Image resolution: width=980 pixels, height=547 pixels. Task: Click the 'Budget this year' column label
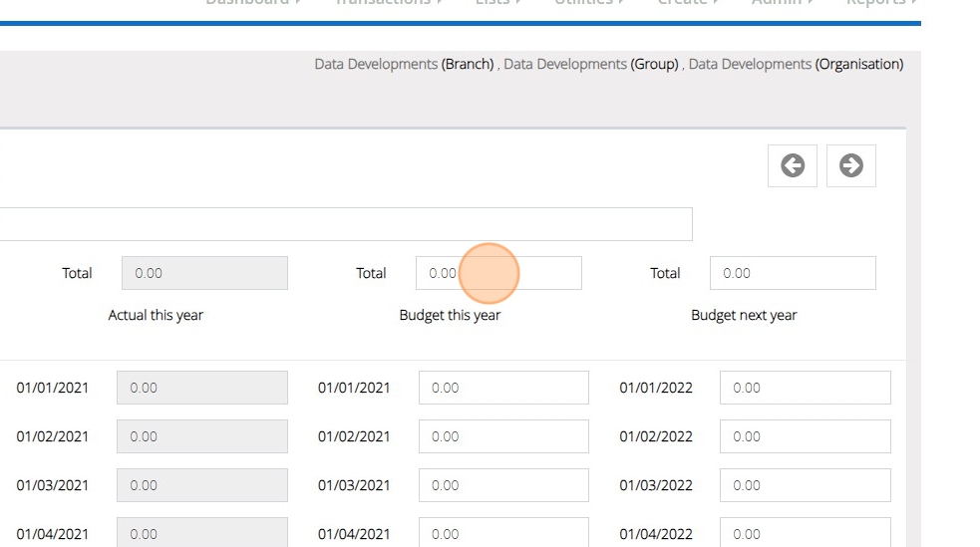coord(450,315)
